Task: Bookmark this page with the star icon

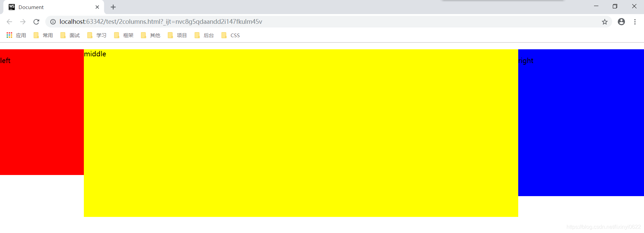Action: (x=604, y=22)
